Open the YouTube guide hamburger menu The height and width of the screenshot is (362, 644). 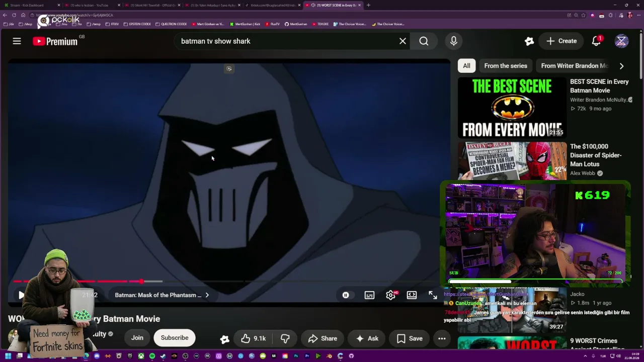click(x=17, y=41)
